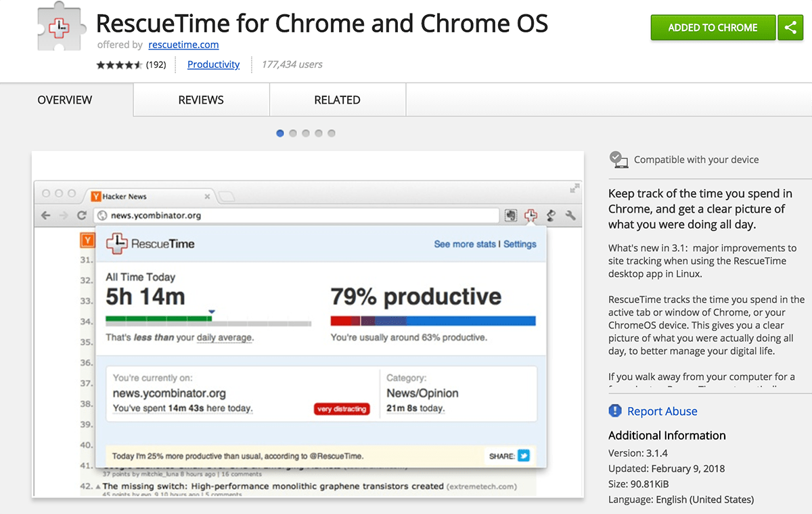812x514 pixels.
Task: Click the green All Time Today progress bar
Action: (158, 320)
